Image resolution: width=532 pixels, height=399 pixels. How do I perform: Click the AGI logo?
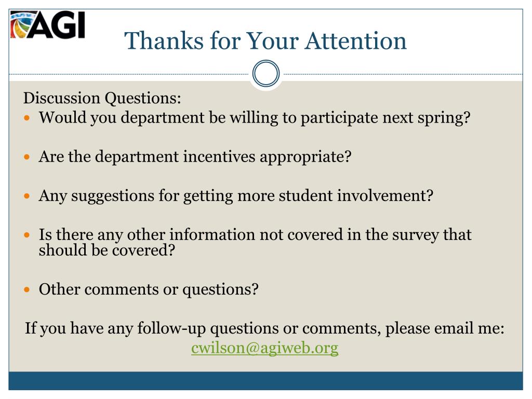pos(47,24)
